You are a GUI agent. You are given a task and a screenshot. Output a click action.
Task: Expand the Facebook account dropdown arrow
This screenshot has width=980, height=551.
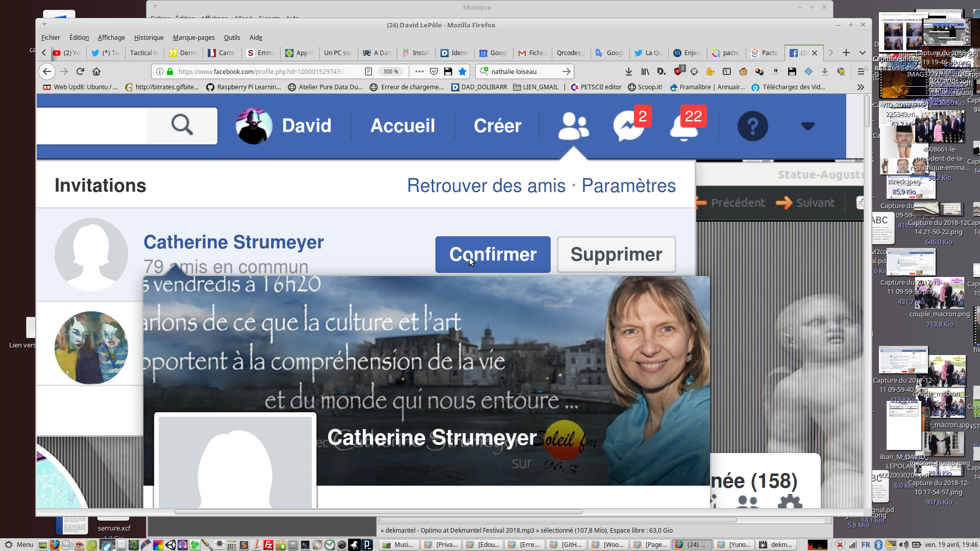pyautogui.click(x=807, y=126)
